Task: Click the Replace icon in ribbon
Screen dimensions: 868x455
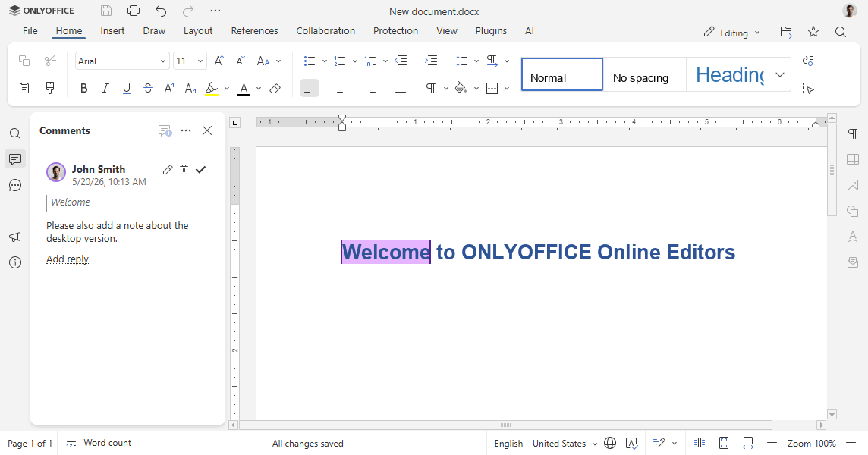Action: point(808,61)
